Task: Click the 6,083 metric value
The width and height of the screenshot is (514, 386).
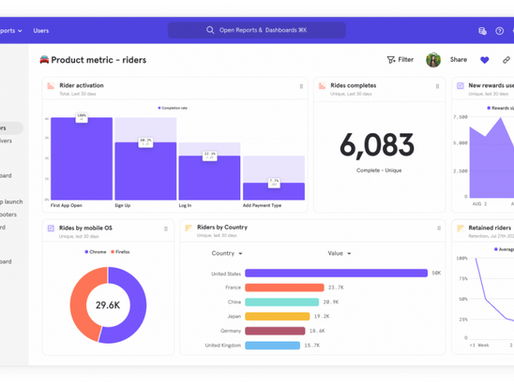Action: pos(377,145)
